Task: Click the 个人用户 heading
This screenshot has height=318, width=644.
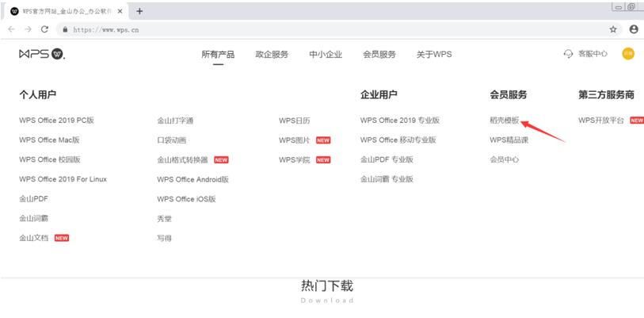Action: 38,95
